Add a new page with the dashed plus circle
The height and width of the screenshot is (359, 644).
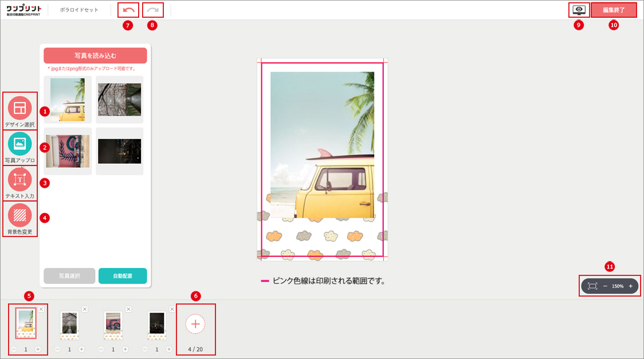click(x=195, y=324)
